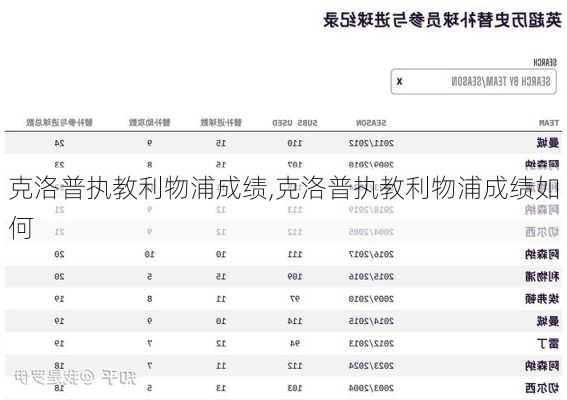Click the 97 subs used value
567x400 pixels.
(x=295, y=299)
